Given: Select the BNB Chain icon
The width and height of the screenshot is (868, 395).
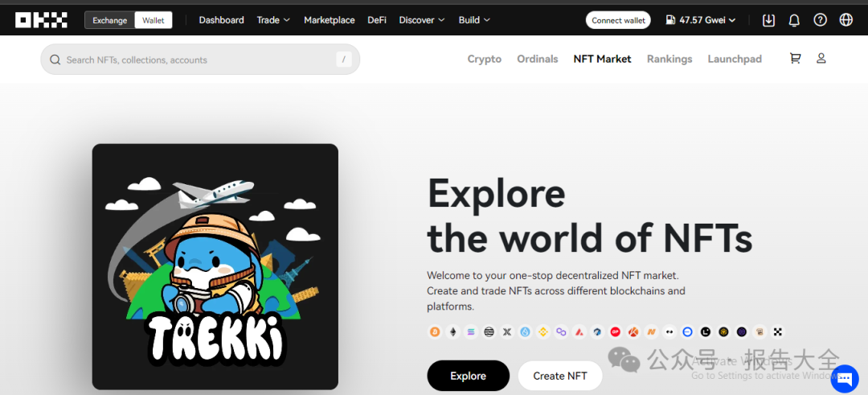Looking at the screenshot, I should coord(543,331).
